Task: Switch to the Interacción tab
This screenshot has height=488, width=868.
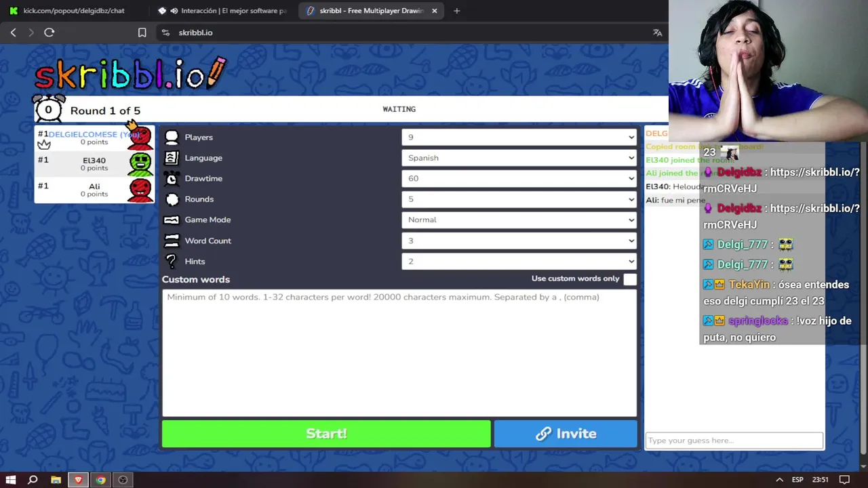Action: pos(224,11)
